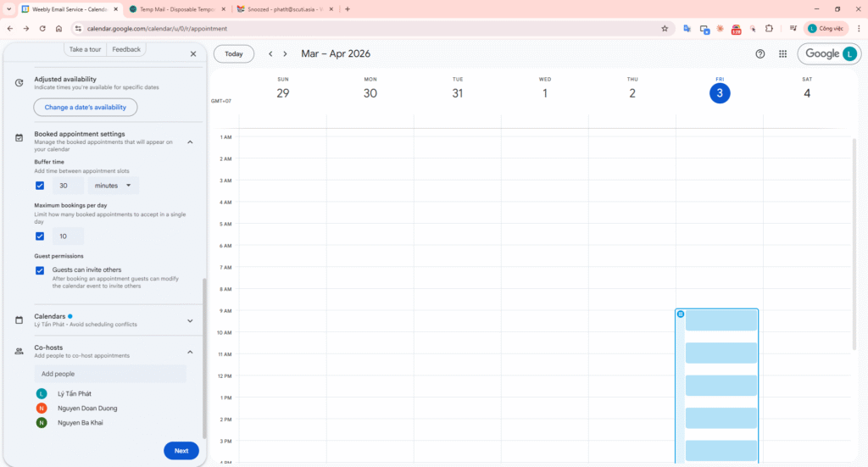868x467 pixels.
Task: Bookmark this page with star icon
Action: [665, 28]
